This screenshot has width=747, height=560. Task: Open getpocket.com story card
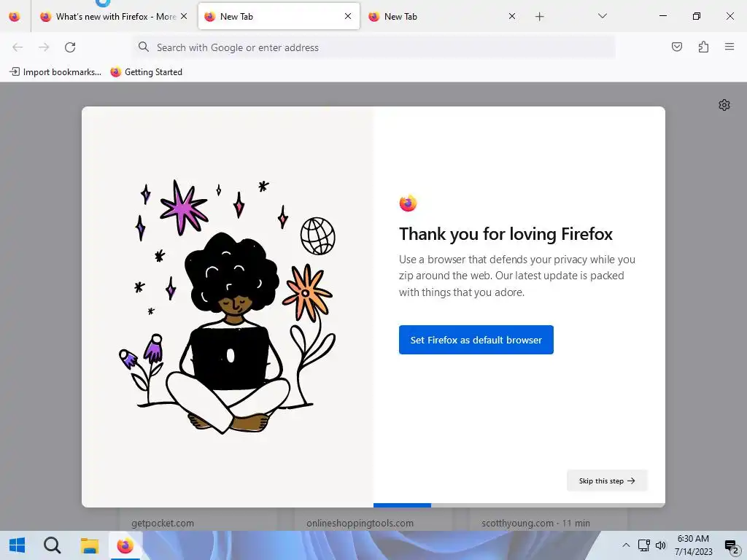198,519
